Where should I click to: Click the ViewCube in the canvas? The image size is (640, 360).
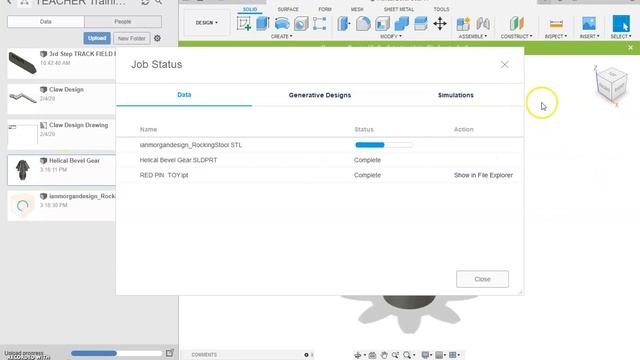611,85
